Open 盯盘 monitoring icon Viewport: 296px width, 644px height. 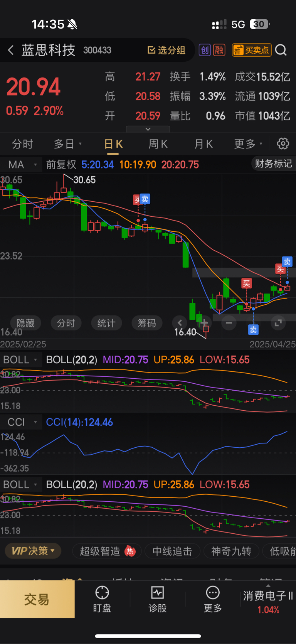[102, 599]
